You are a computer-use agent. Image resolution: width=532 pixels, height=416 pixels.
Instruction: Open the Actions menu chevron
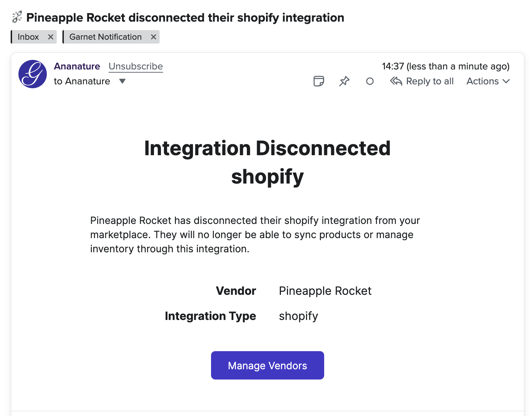(x=506, y=81)
